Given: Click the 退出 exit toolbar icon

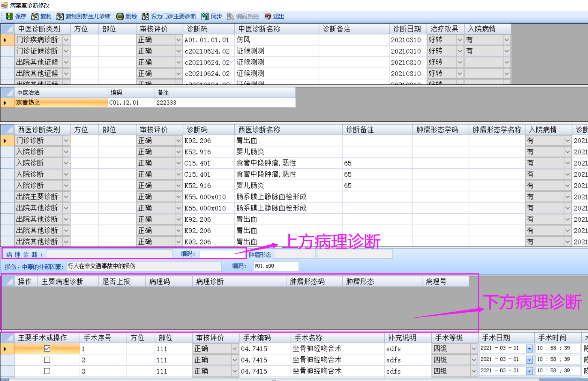Looking at the screenshot, I should 268,16.
